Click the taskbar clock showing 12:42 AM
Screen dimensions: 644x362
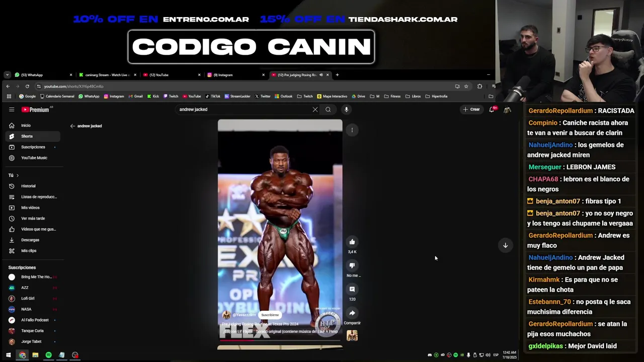coord(509,355)
